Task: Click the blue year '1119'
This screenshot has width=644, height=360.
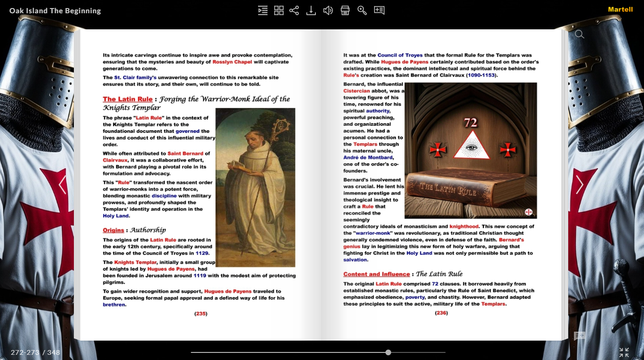Action: tap(200, 276)
